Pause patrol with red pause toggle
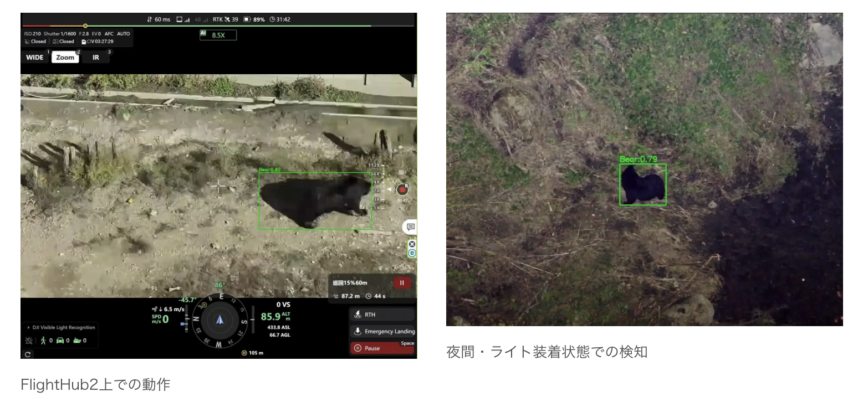868x402 pixels. point(402,282)
